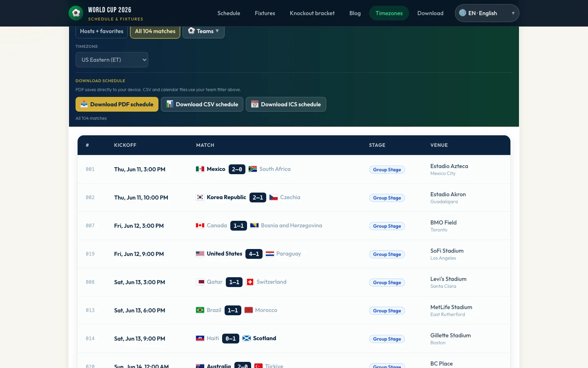
Task: Click the Switzerland team name
Action: tap(272, 282)
